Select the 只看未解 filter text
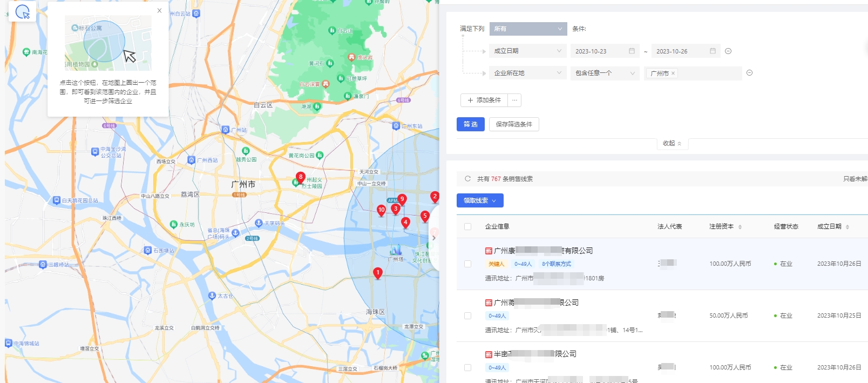The width and height of the screenshot is (868, 383). coord(855,179)
